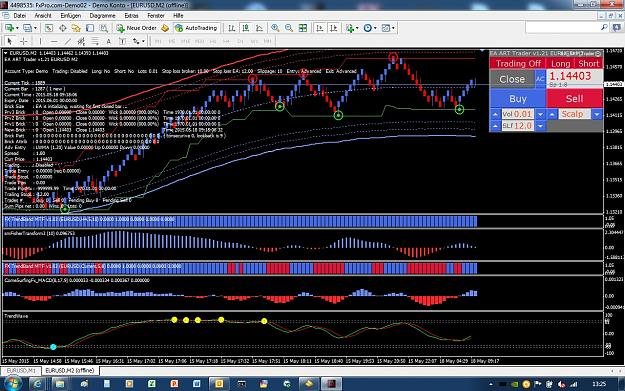Click the blue Buy button

point(518,99)
